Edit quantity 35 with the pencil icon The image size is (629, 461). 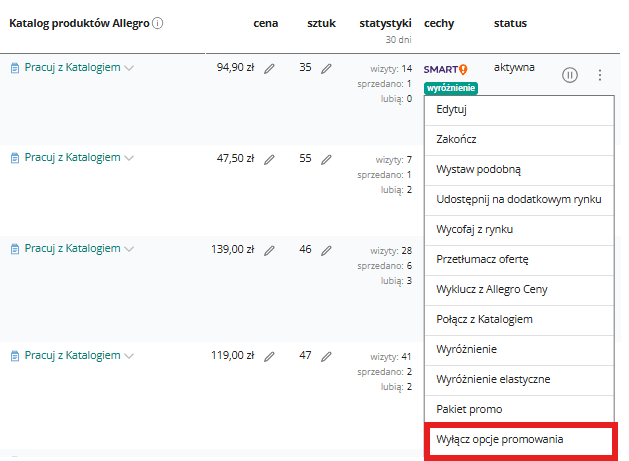coord(326,69)
